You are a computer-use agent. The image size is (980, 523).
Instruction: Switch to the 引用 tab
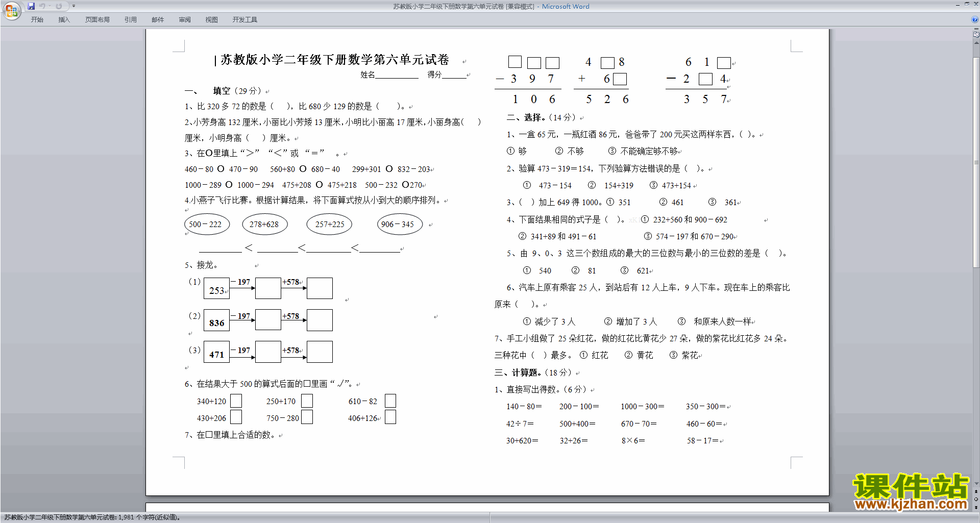[x=130, y=20]
